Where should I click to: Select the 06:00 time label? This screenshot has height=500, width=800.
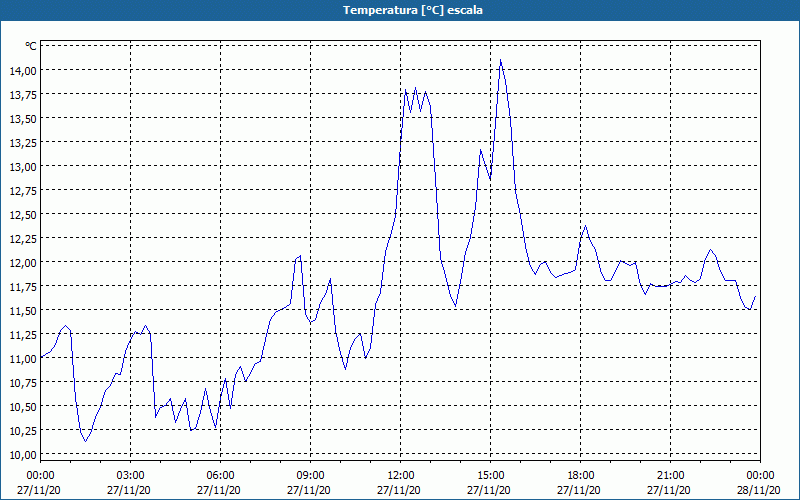(220, 475)
